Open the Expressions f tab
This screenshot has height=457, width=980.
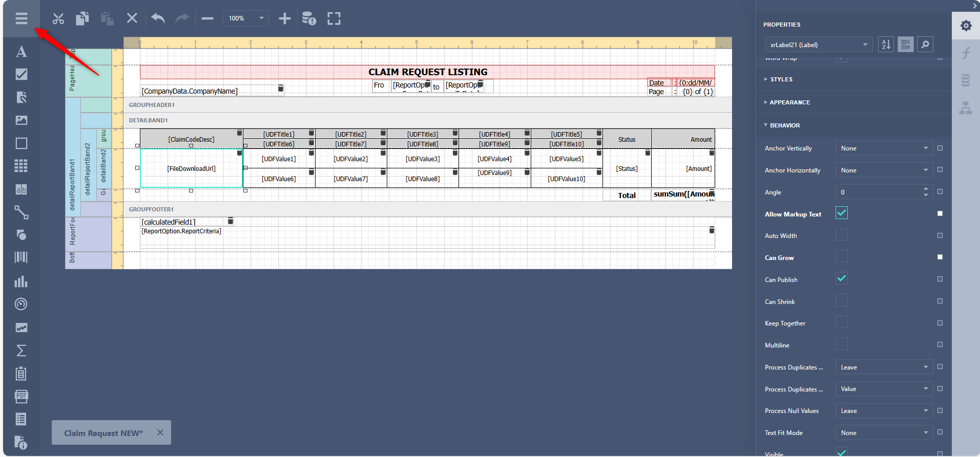coord(966,53)
